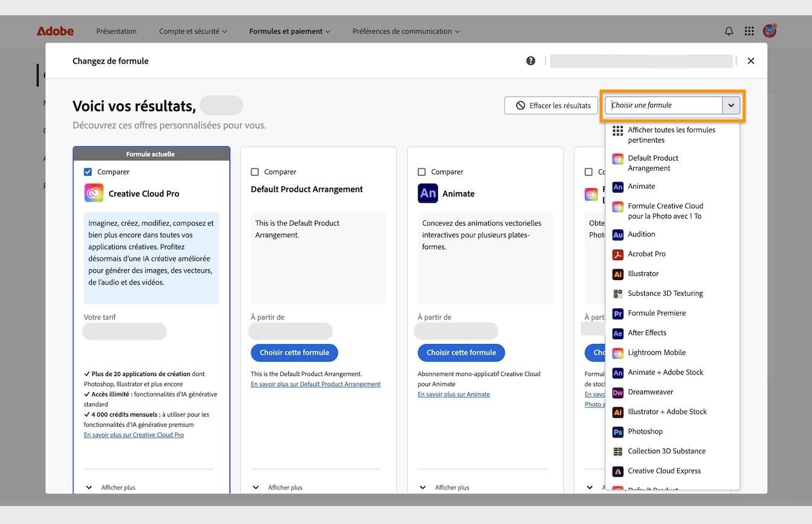This screenshot has width=812, height=524.
Task: Enable the Comparer checkbox on the Animate card
Action: coord(421,171)
